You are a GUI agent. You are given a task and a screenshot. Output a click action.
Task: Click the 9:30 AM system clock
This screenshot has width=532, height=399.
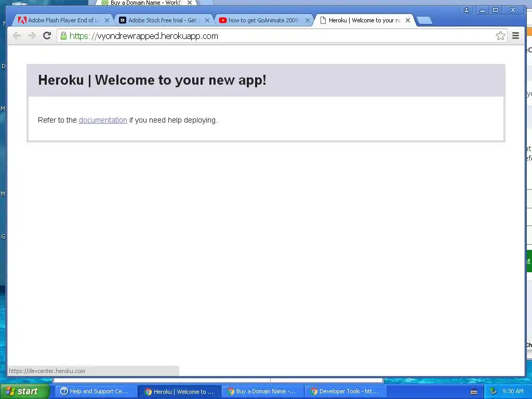tap(513, 391)
